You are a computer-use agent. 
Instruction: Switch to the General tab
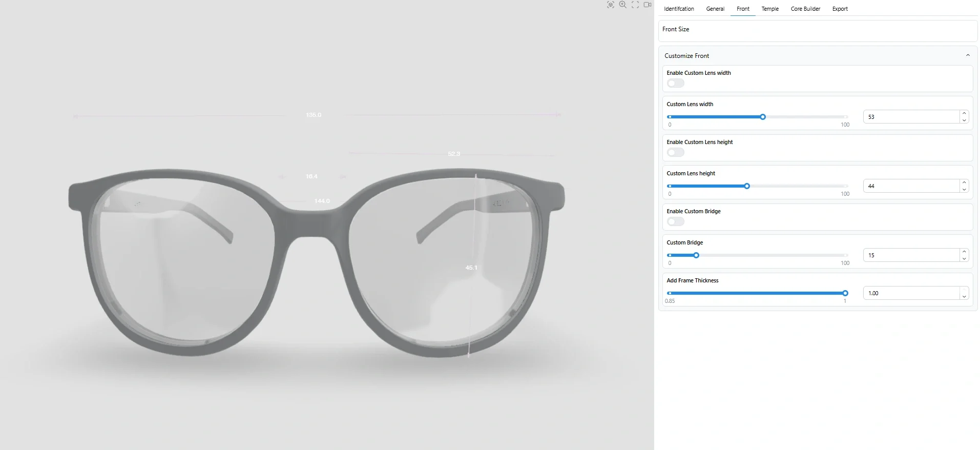[x=715, y=9]
